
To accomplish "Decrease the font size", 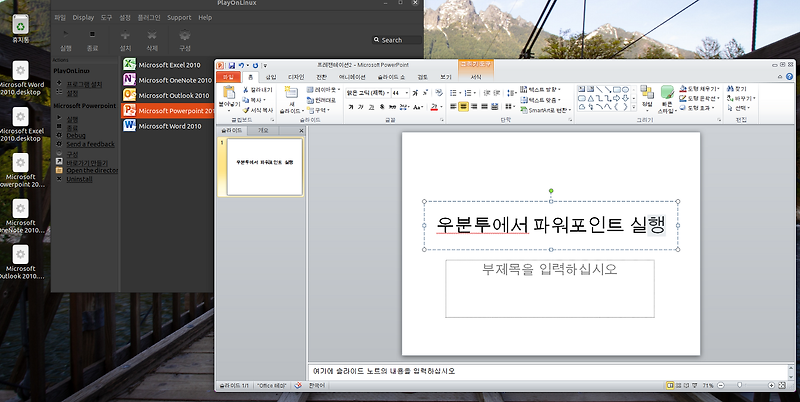I will (x=425, y=93).
